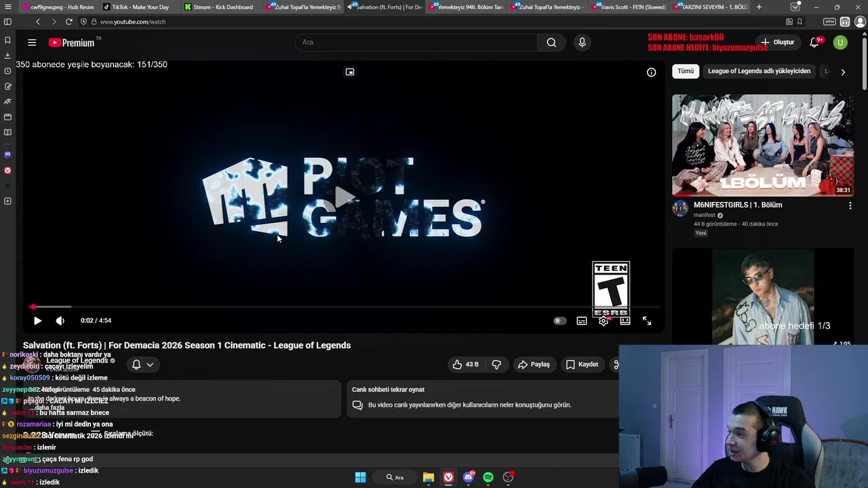The height and width of the screenshot is (488, 868).
Task: Click the address bar www.youtube.com/watch
Action: pyautogui.click(x=133, y=22)
